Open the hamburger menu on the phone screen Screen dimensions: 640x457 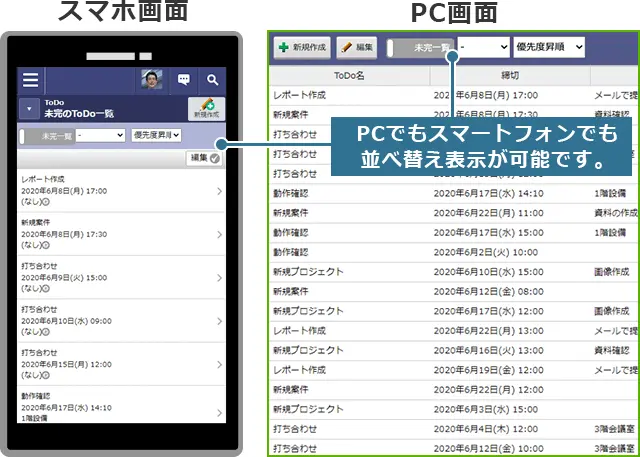(31, 80)
